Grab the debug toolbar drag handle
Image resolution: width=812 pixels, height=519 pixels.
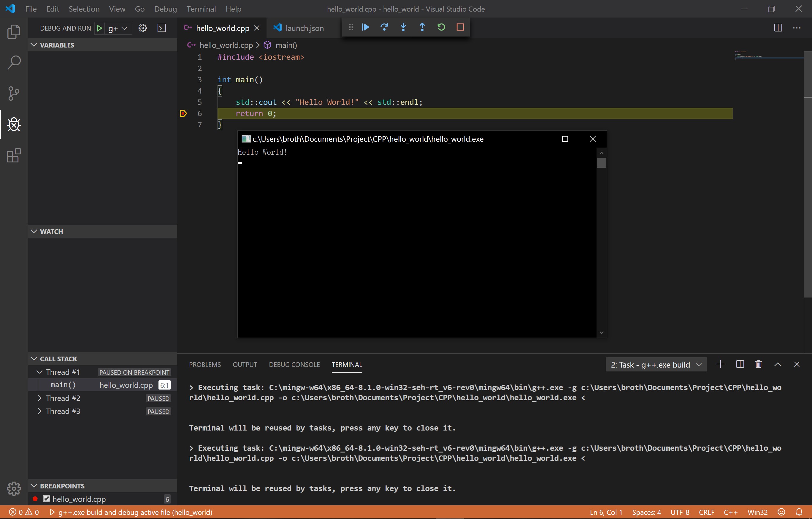click(351, 27)
